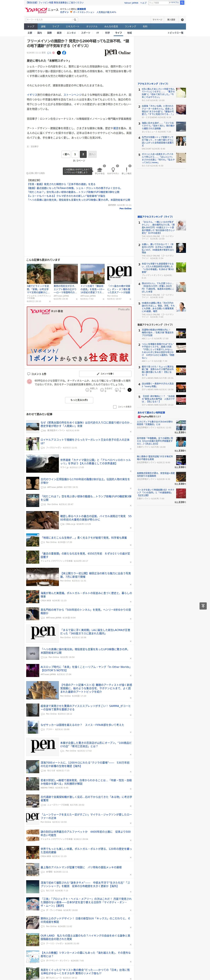The width and height of the screenshot is (210, 980).
Task: Open the ロイヤルアスコット article thumbnail
Action: coord(32,444)
